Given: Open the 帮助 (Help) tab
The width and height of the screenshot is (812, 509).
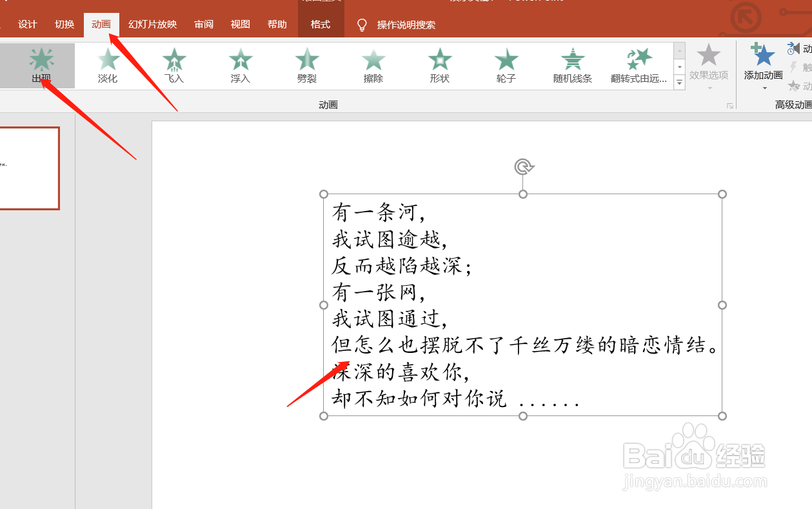Looking at the screenshot, I should (x=277, y=25).
